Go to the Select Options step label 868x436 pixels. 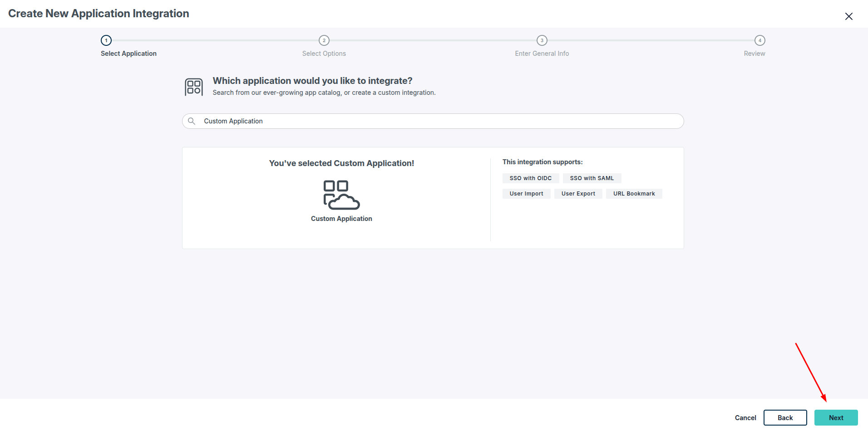(x=324, y=54)
